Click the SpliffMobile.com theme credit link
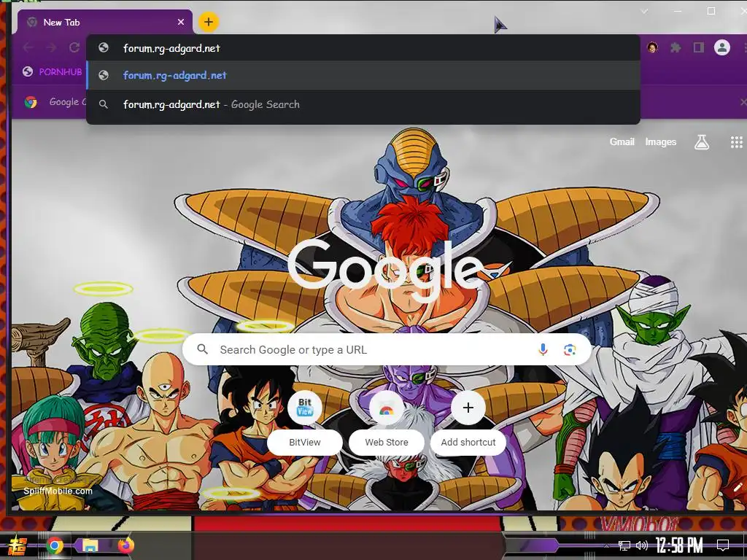This screenshot has height=560, width=747. point(58,491)
